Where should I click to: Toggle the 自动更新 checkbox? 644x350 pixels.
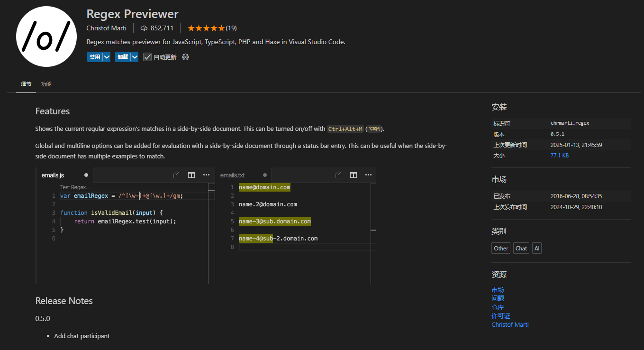(x=147, y=57)
